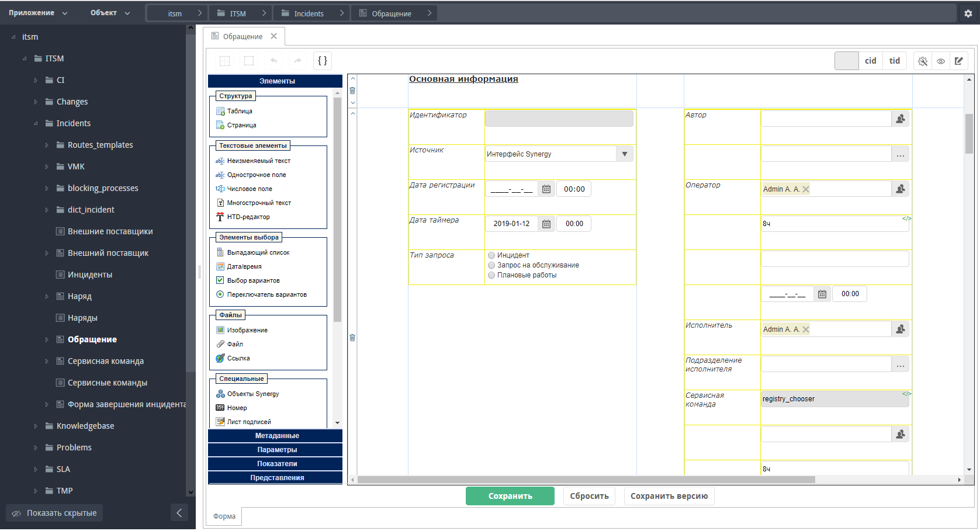Click the edit pencil icon in toolbar
Screen dimensions: 980x531
pos(959,61)
